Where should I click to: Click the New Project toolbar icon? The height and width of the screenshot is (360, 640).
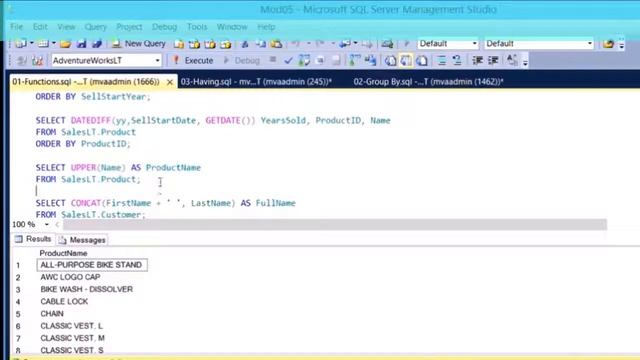(x=20, y=43)
